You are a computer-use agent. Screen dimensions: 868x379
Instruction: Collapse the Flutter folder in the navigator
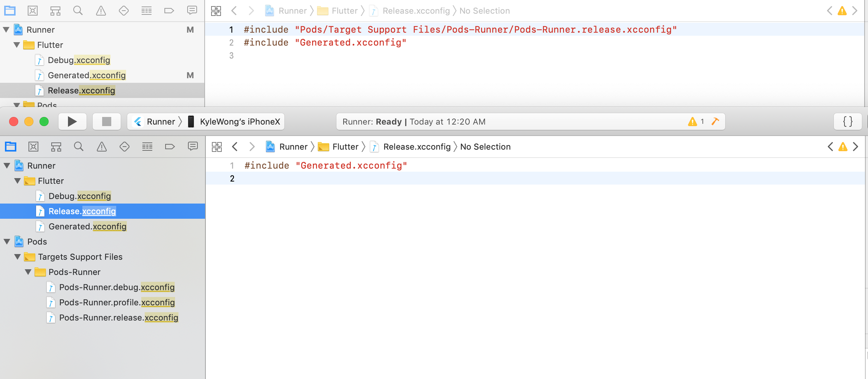click(x=17, y=181)
